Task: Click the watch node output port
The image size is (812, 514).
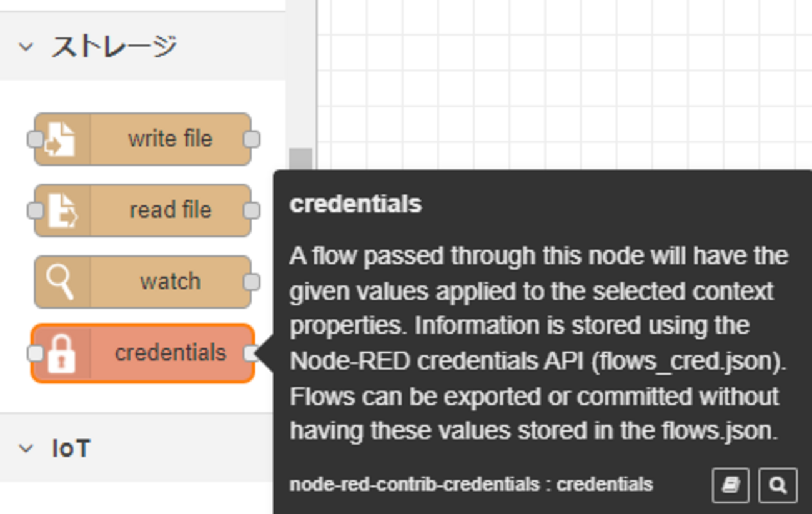Action: [x=251, y=282]
